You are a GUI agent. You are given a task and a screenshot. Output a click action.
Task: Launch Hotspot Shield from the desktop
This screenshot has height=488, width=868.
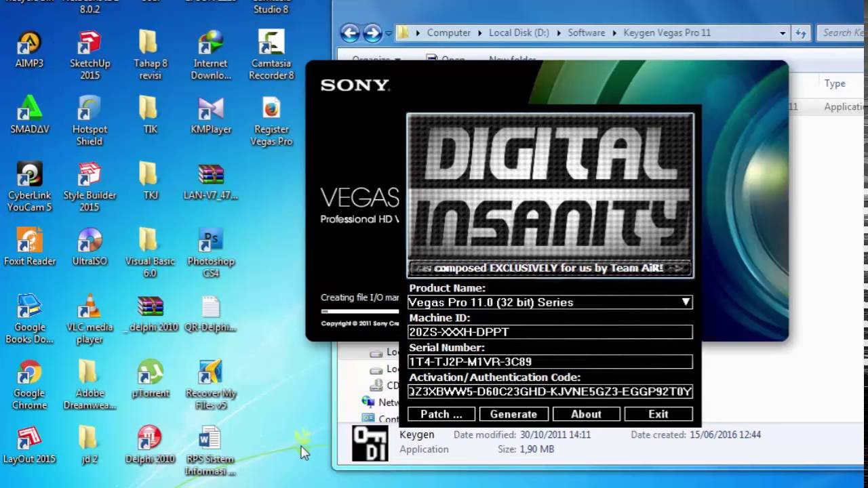pos(90,121)
